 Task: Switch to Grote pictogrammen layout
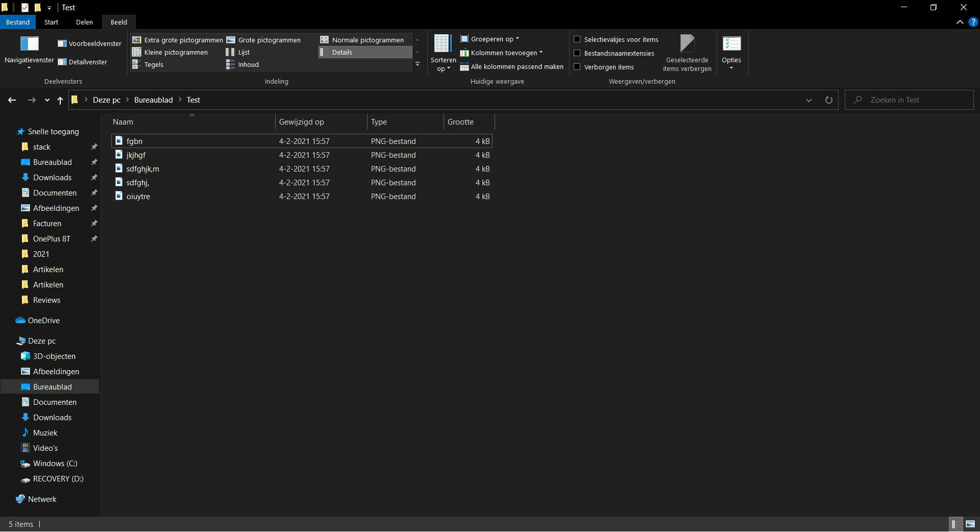pos(264,40)
